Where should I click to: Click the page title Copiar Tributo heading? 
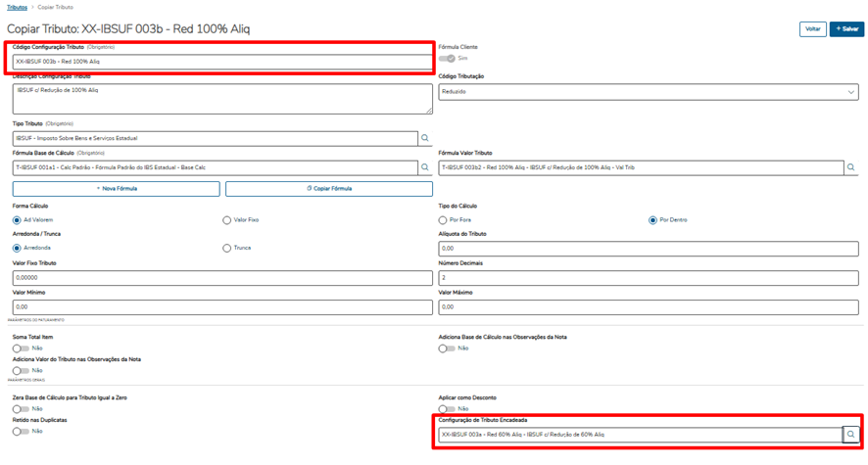click(x=128, y=28)
